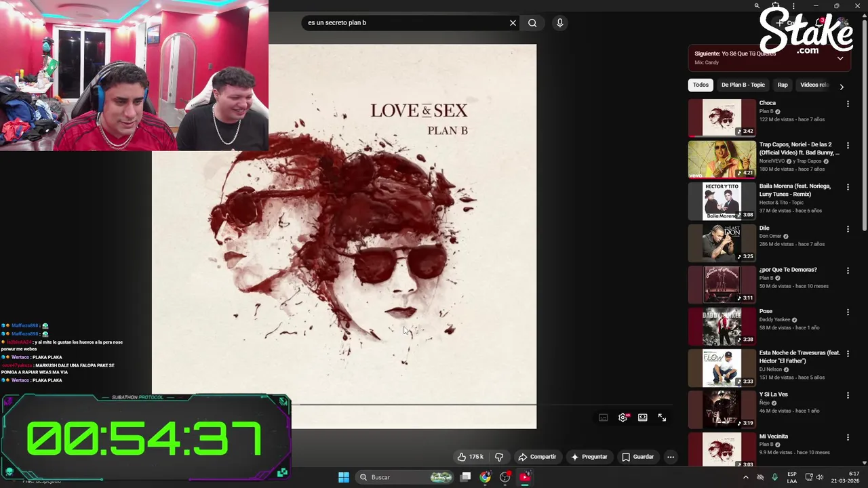Open the Baila Morena Hector y Tito thumbnail

[x=722, y=201]
